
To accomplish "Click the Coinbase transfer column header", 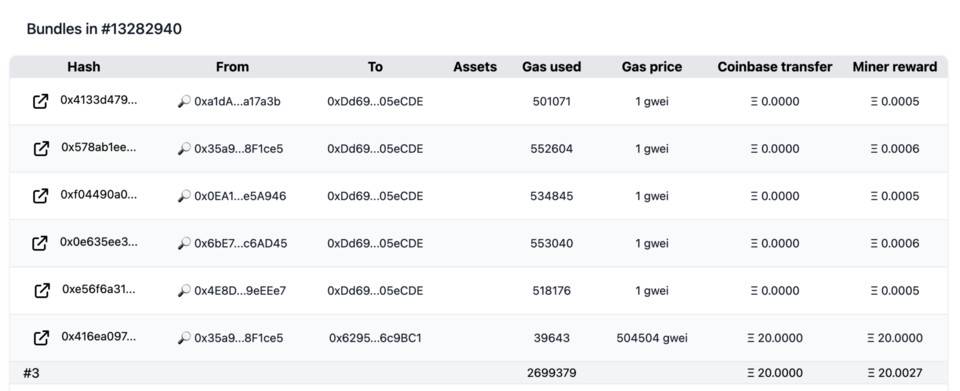I will 774,67.
